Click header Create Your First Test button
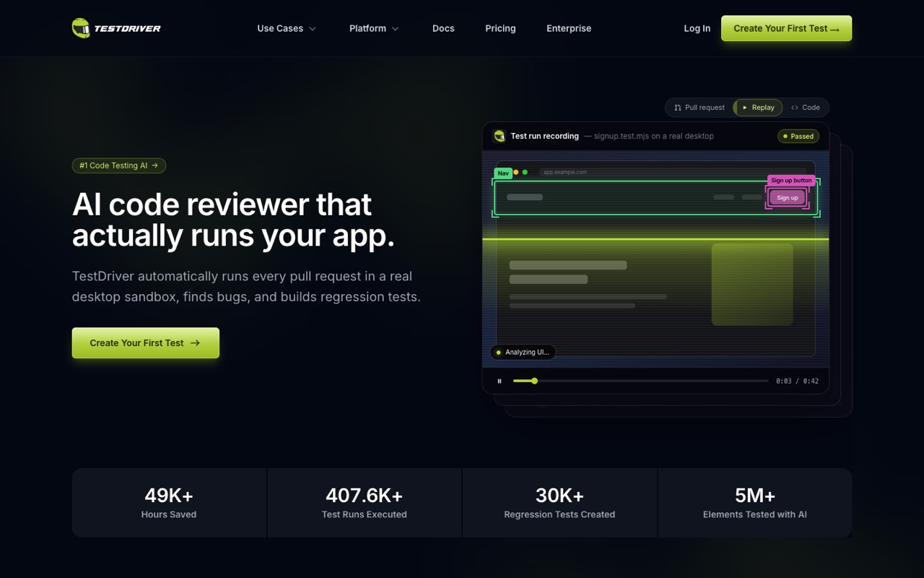Image resolution: width=924 pixels, height=578 pixels. click(x=786, y=28)
